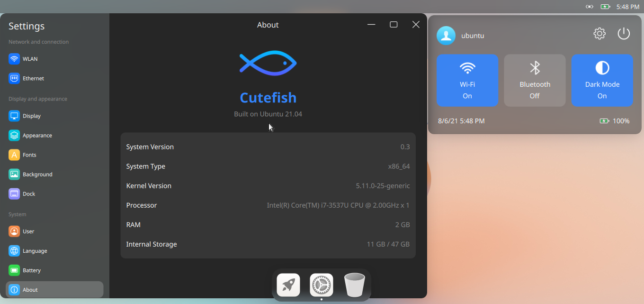Click the System Version row label

(x=150, y=147)
